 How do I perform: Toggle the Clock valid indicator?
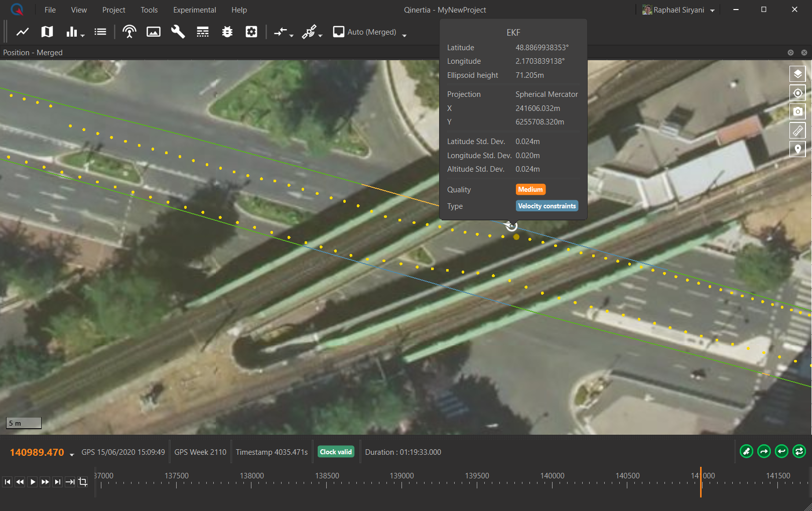click(x=336, y=452)
